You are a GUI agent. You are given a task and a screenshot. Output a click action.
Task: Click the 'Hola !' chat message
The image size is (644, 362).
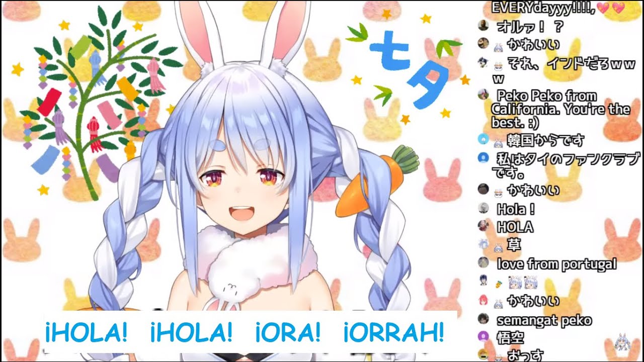pos(515,209)
